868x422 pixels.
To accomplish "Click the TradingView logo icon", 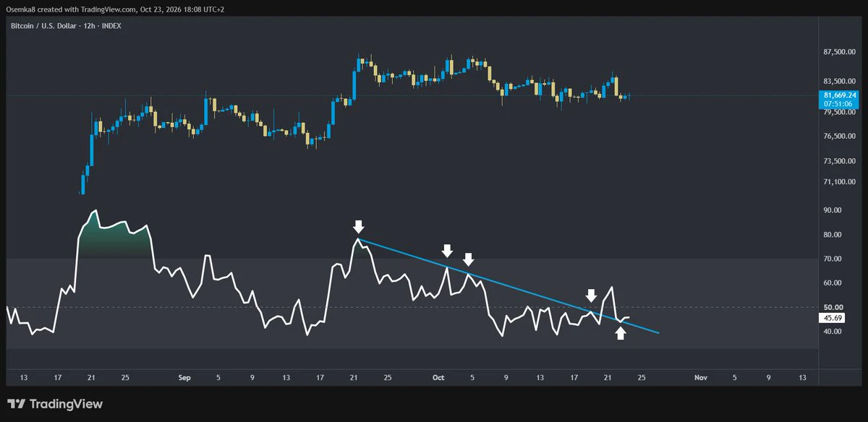I will pos(17,404).
